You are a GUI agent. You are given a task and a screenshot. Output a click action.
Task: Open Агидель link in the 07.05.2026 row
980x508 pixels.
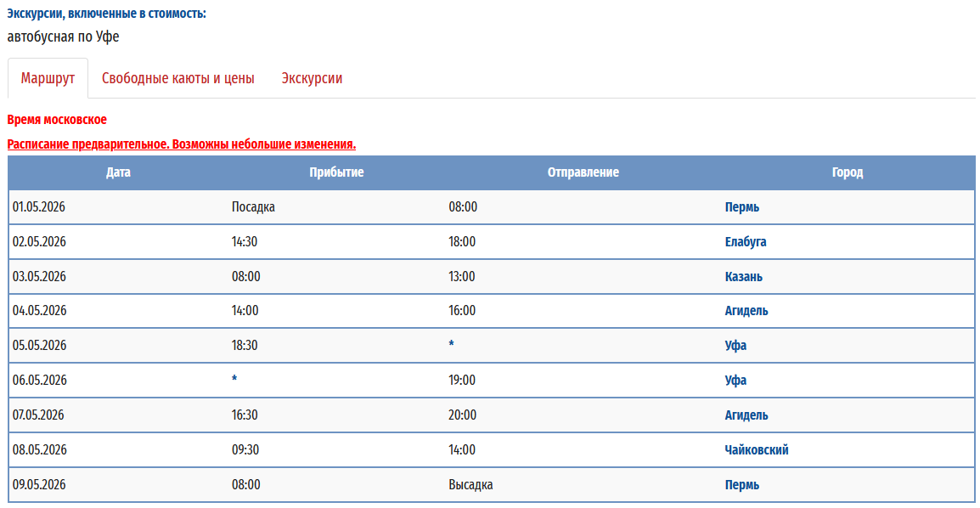tap(746, 415)
